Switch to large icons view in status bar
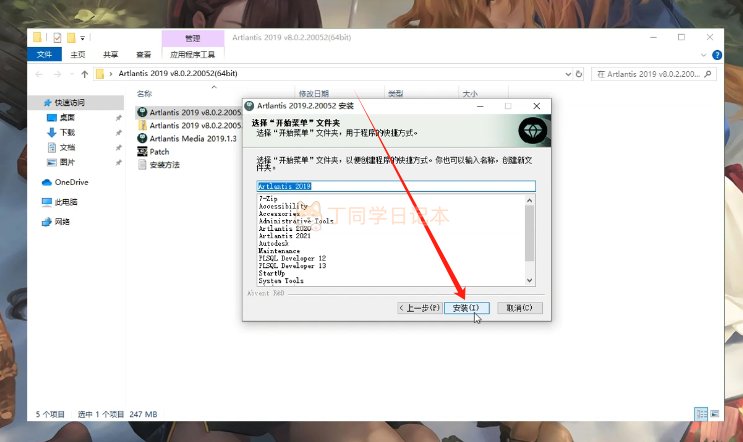This screenshot has width=743, height=442. pos(715,414)
